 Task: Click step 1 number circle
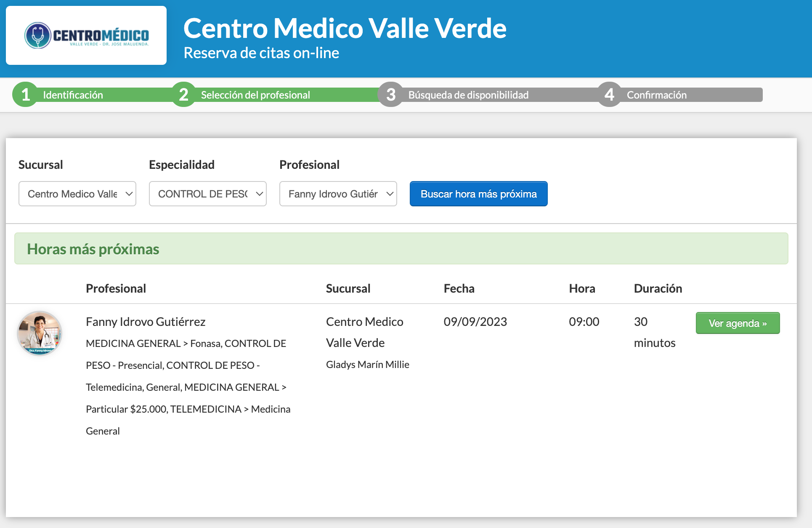pos(25,94)
